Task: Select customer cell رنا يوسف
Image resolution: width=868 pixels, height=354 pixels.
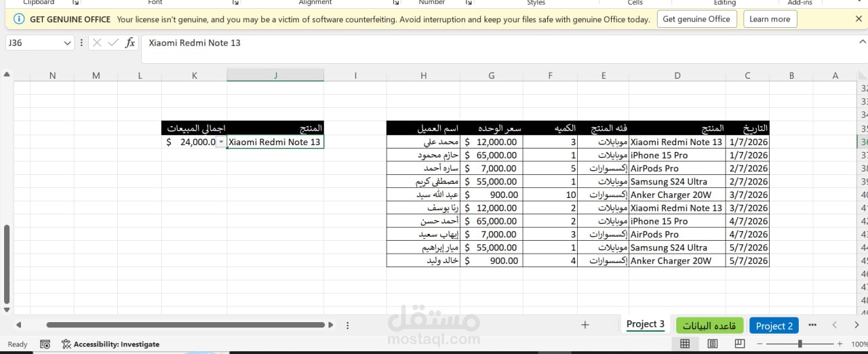Action: tap(424, 208)
